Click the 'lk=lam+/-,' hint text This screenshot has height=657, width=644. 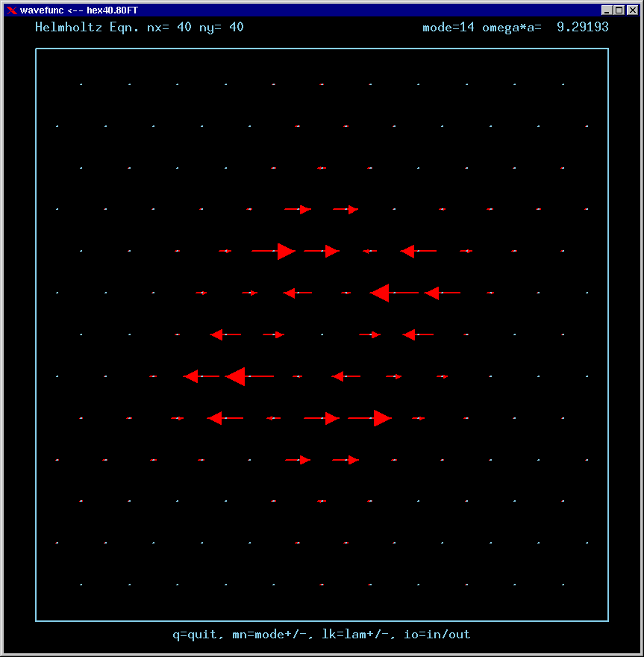[358, 635]
